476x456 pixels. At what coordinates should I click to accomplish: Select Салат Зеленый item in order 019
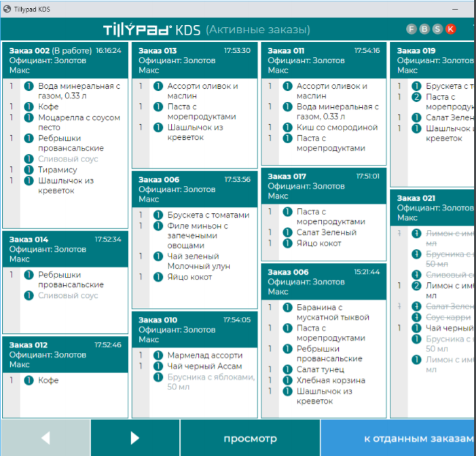point(450,117)
